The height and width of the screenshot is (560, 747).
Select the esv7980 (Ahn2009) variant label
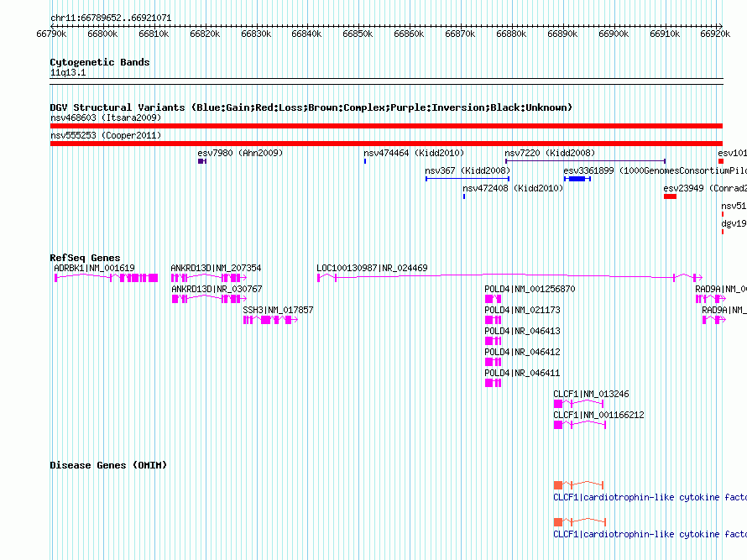coord(240,153)
